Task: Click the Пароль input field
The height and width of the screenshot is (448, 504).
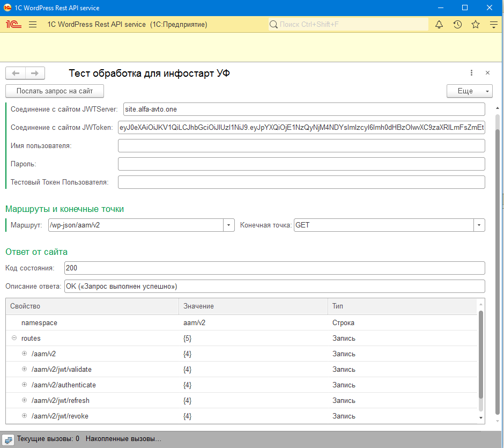Action: click(x=301, y=164)
